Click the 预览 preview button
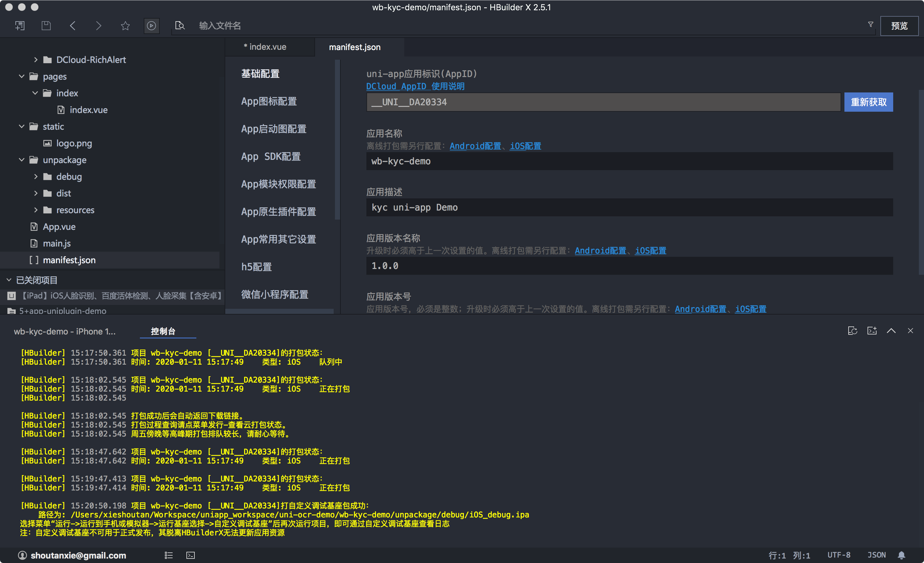Screen dimensions: 924x563 click(x=899, y=26)
